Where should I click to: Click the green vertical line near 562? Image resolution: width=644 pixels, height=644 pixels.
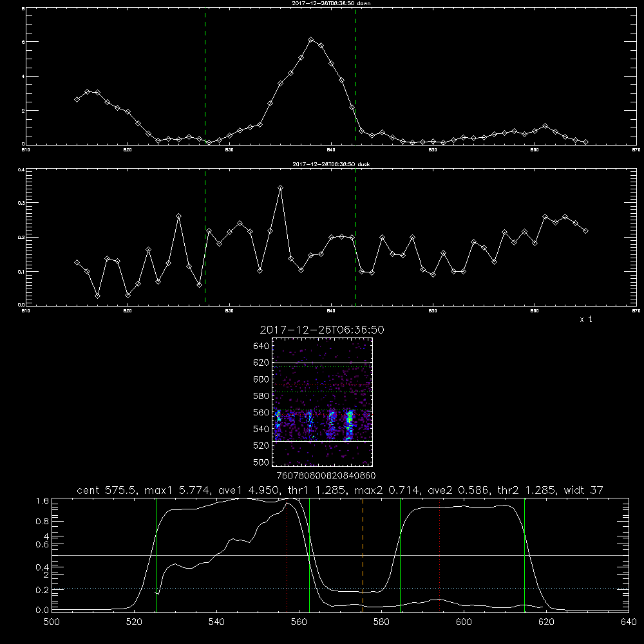click(309, 554)
